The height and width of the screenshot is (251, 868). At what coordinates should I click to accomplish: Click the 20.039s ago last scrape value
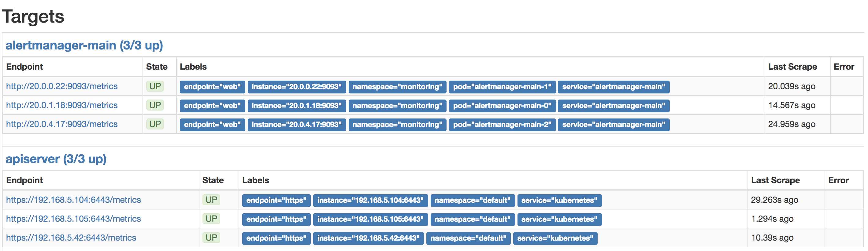tap(792, 86)
